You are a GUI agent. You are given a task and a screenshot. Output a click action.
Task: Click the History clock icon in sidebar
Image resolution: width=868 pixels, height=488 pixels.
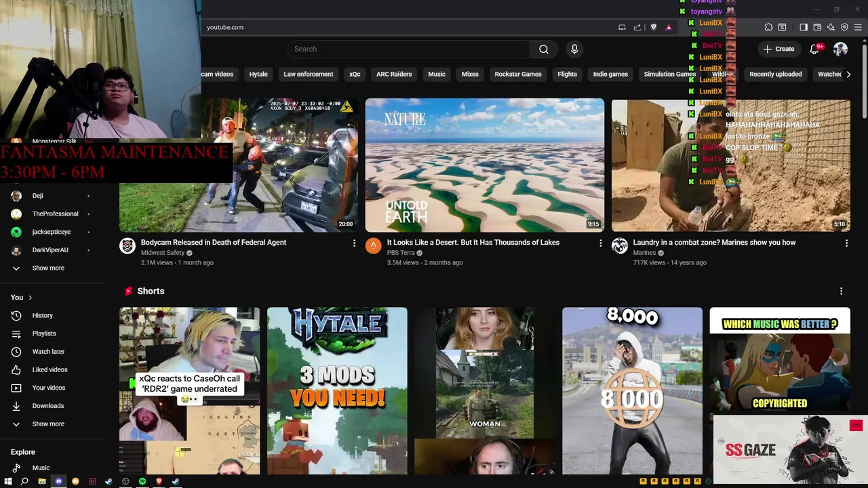16,315
